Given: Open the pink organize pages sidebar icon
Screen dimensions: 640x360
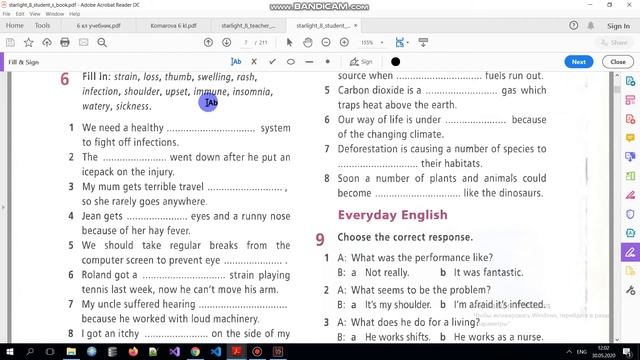Looking at the screenshot, I should (x=630, y=100).
